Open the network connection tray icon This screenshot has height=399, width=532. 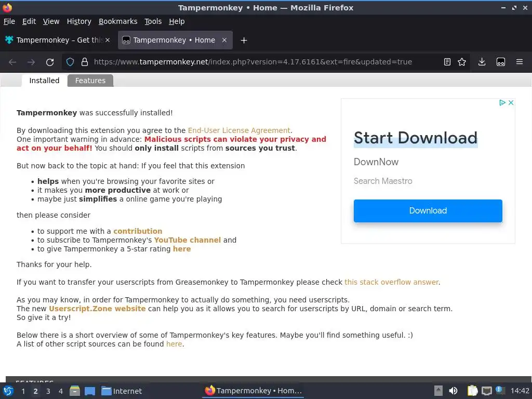click(486, 391)
